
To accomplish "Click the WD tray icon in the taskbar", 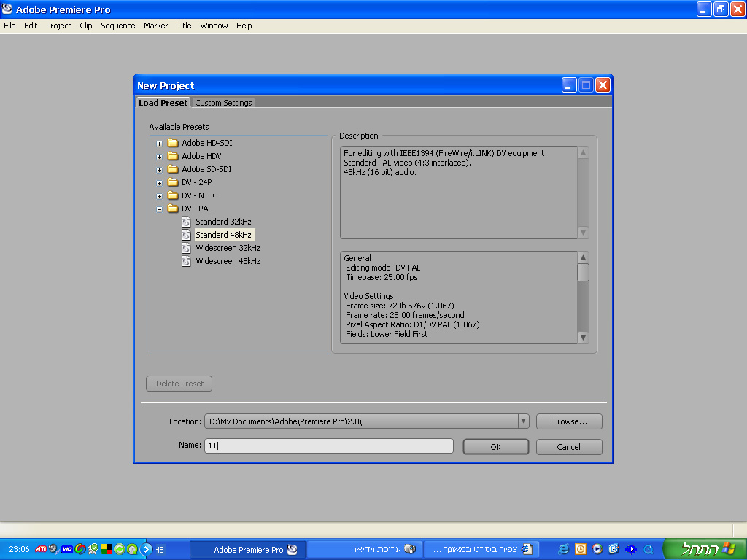I will tap(67, 549).
